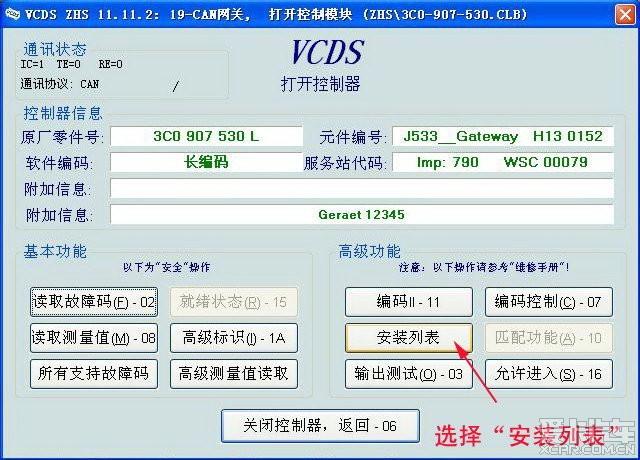Click the 高级标识(I) - 1A button
This screenshot has width=640, height=460.
(234, 338)
